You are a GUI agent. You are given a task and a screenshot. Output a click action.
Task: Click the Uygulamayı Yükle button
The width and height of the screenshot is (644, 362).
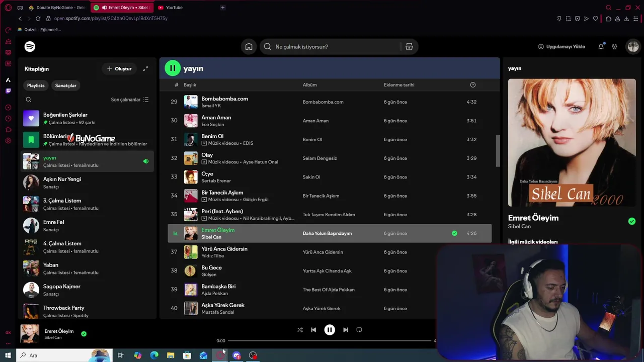pos(561,47)
